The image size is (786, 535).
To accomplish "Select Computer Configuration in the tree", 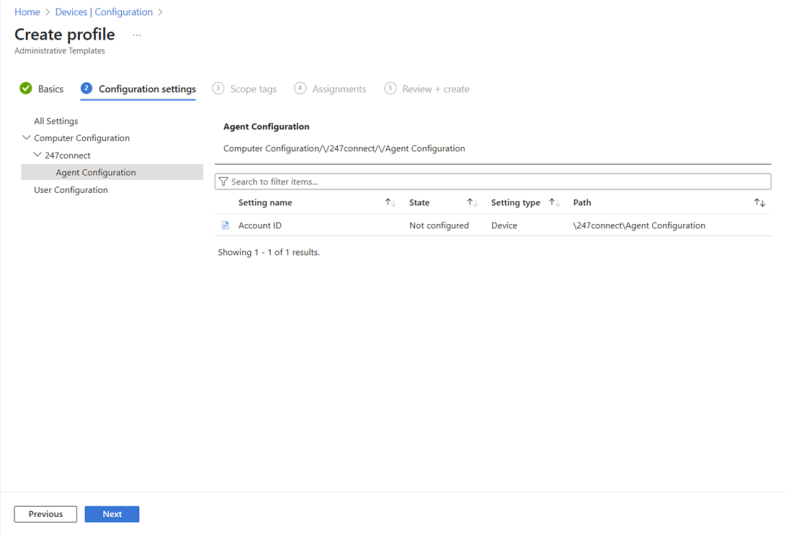I will click(x=82, y=138).
